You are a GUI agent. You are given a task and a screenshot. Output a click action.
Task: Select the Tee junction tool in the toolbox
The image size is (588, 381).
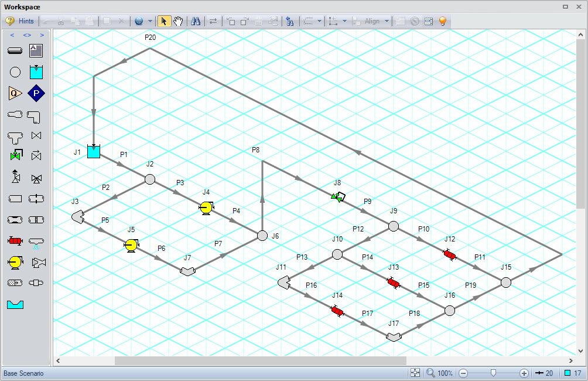[x=14, y=135]
